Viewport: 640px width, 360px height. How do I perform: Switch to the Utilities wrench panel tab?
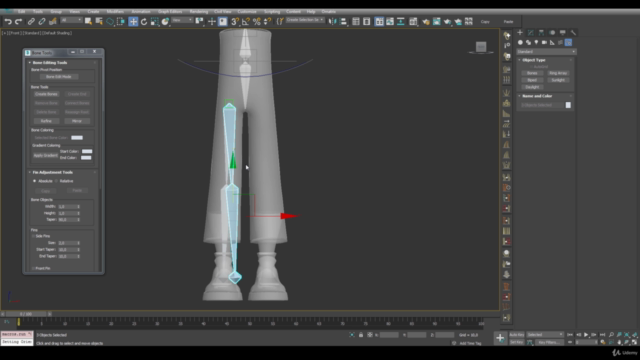(x=573, y=33)
